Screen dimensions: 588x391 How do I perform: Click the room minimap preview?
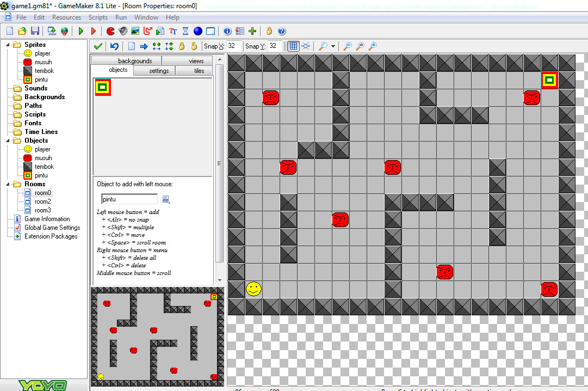click(x=158, y=337)
